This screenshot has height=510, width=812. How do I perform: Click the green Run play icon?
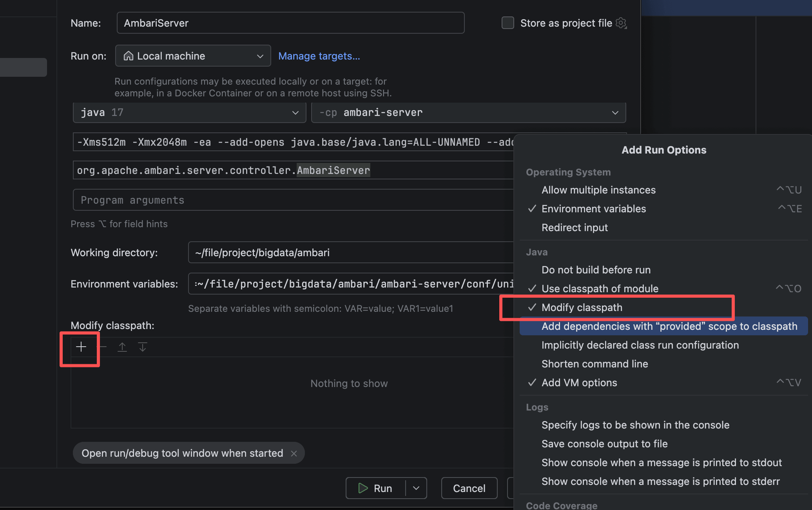(x=363, y=488)
